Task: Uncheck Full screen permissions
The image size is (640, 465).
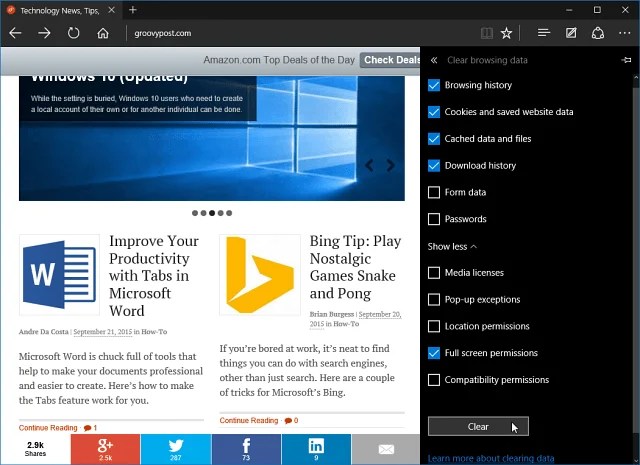Action: coord(434,353)
